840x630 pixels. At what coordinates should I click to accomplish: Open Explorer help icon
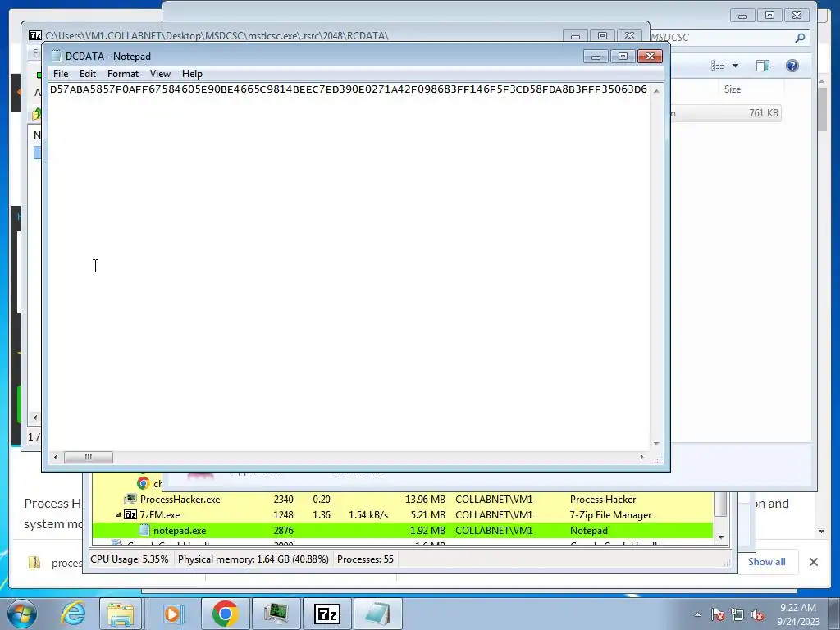coord(792,66)
